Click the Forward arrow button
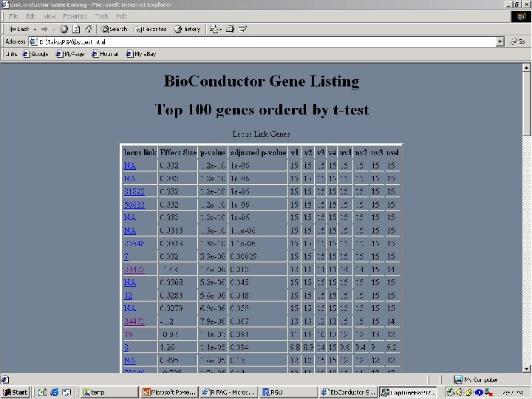The height and width of the screenshot is (399, 532). point(45,29)
